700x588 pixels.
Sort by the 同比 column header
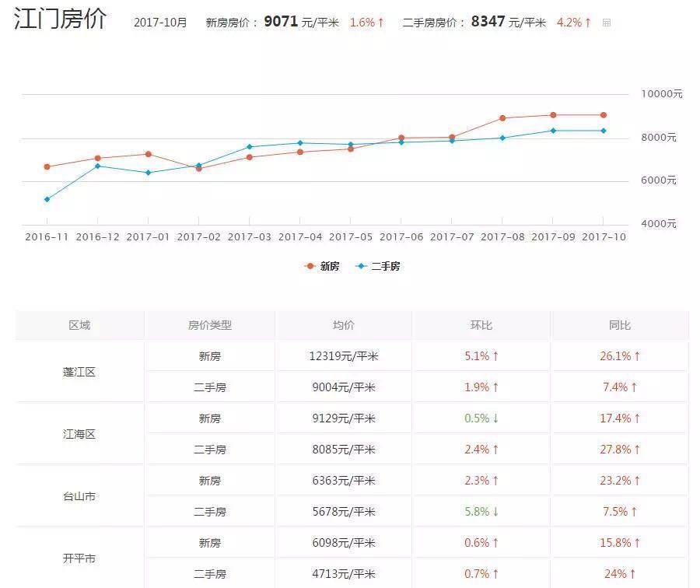coord(620,325)
